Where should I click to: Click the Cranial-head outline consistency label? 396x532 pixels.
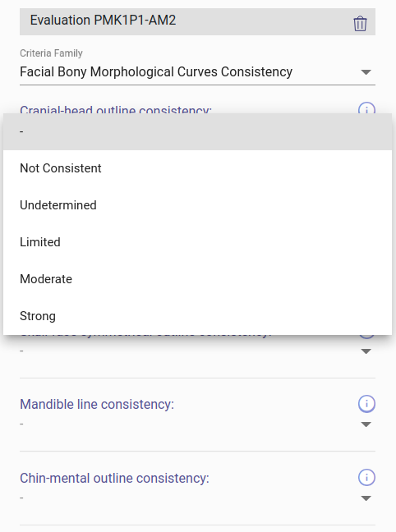point(116,109)
